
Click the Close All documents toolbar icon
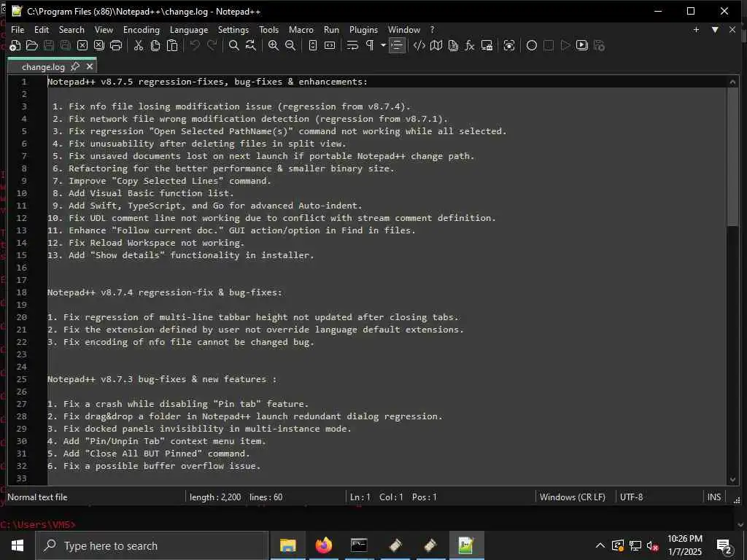[x=99, y=46]
